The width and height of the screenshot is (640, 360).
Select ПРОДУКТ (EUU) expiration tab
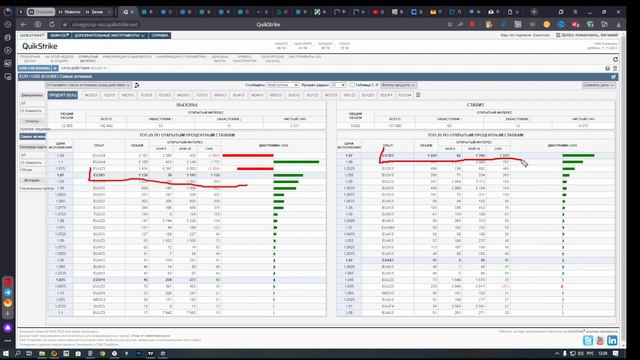(63, 95)
